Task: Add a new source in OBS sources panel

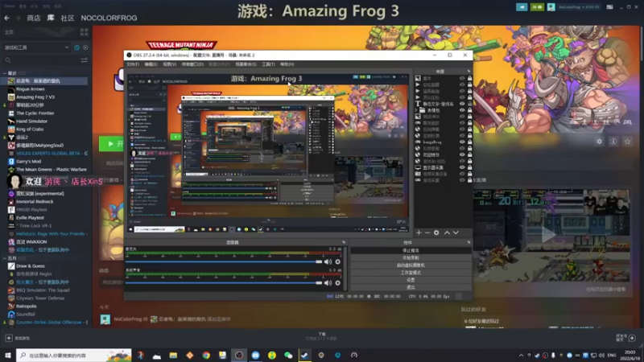Action: pyautogui.click(x=419, y=232)
